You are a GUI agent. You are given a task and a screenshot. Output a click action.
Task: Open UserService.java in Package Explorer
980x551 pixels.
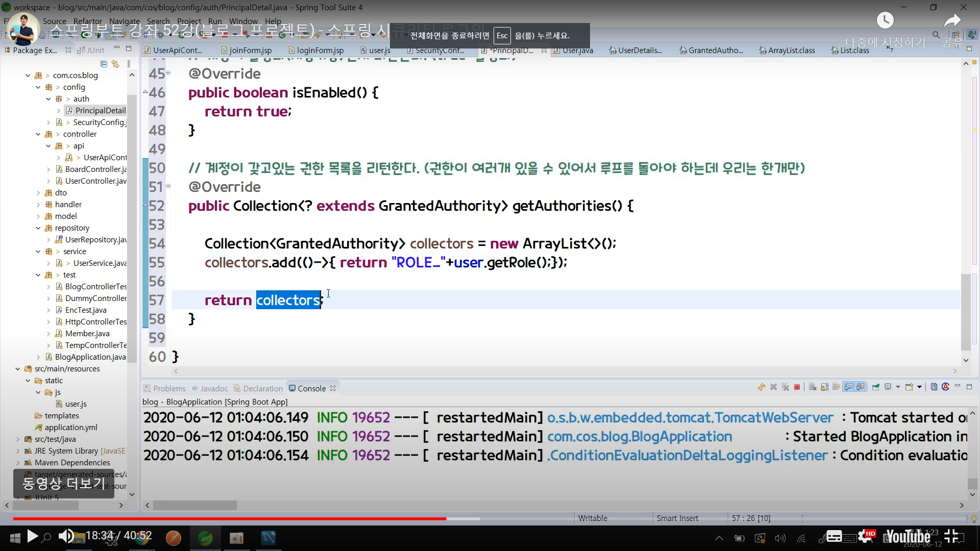[x=100, y=263]
